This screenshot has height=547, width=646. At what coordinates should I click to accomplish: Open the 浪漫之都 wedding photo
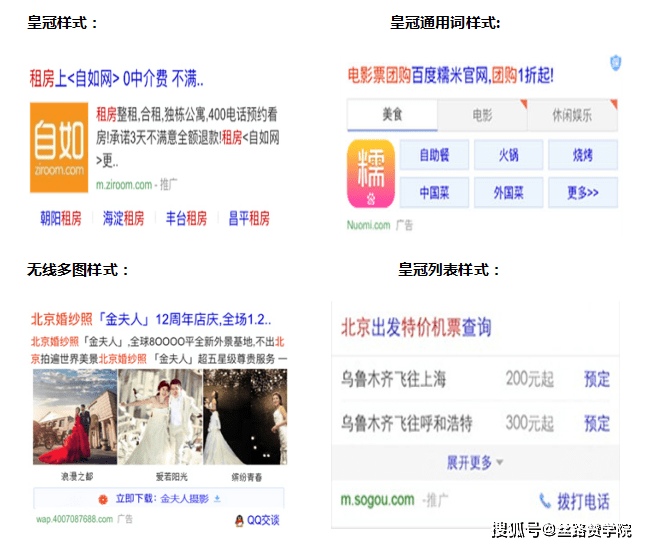[x=75, y=417]
